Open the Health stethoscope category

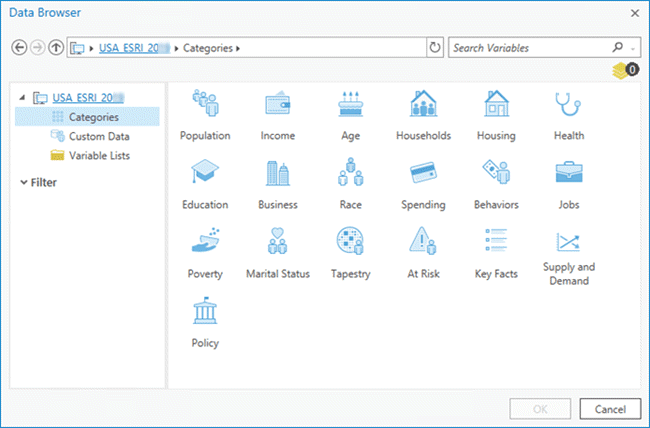point(567,105)
